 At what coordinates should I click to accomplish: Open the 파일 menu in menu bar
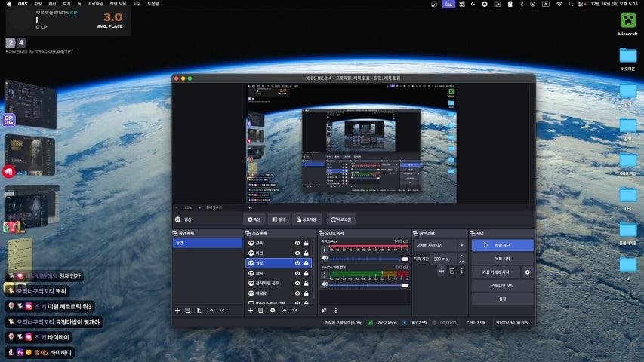point(38,4)
